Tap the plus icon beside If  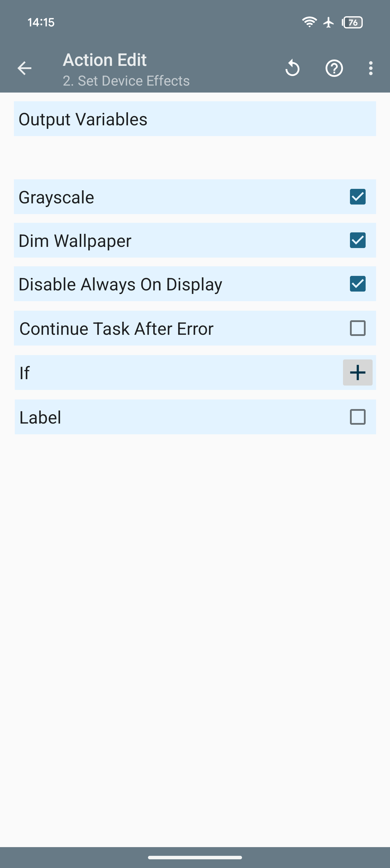[357, 372]
